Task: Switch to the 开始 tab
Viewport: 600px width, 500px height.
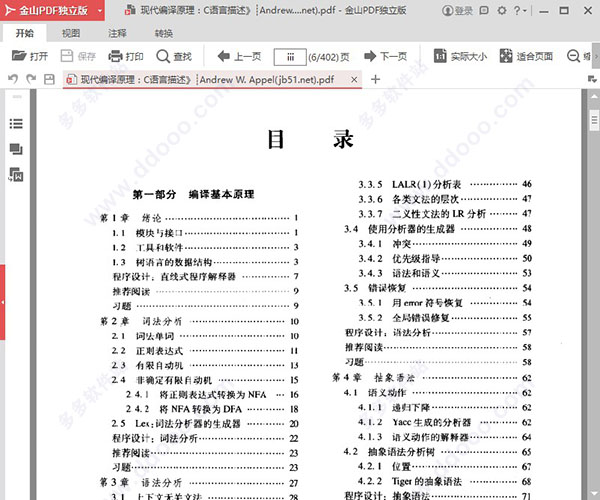Action: (25, 33)
